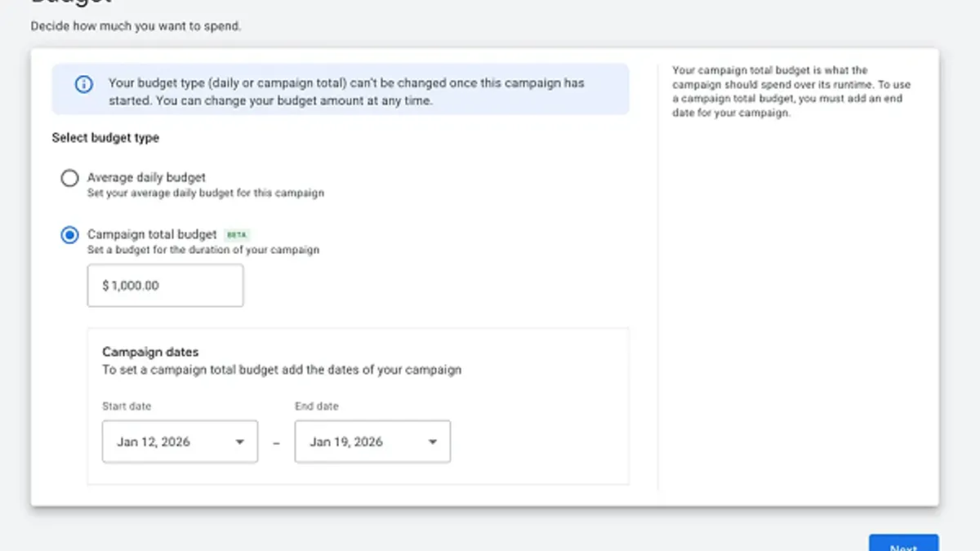Click the green BETA badge
This screenshot has height=551, width=980.
[x=236, y=235]
